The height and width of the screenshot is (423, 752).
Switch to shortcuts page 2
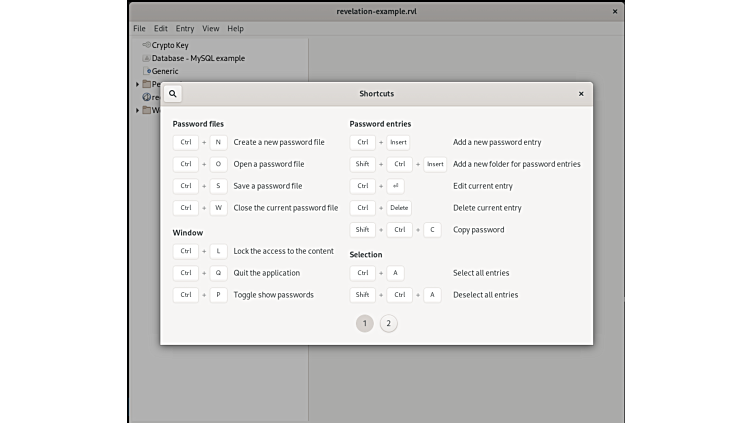(x=388, y=324)
